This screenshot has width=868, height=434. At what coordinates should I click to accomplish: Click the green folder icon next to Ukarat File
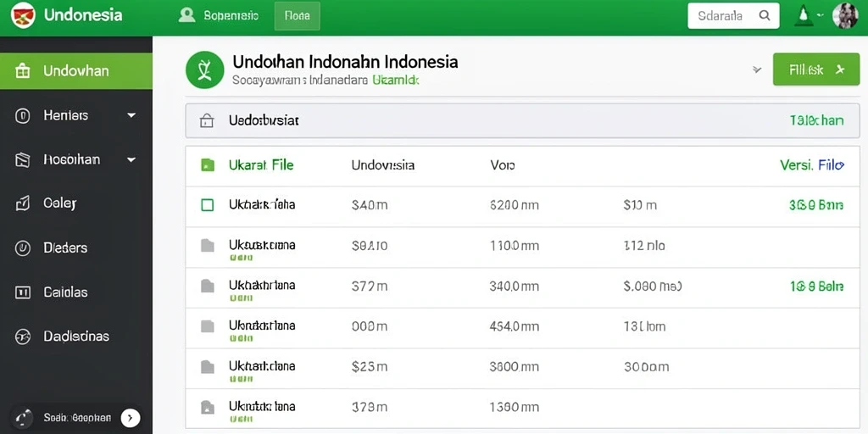coord(208,165)
